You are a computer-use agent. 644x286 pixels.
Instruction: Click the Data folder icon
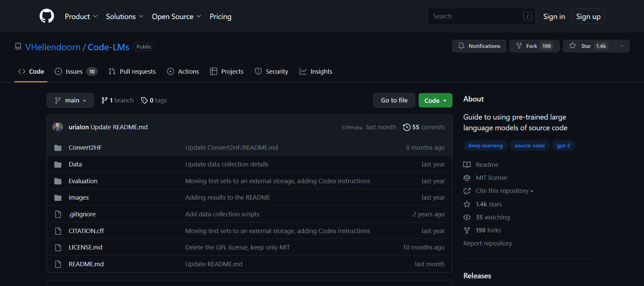[x=58, y=164]
